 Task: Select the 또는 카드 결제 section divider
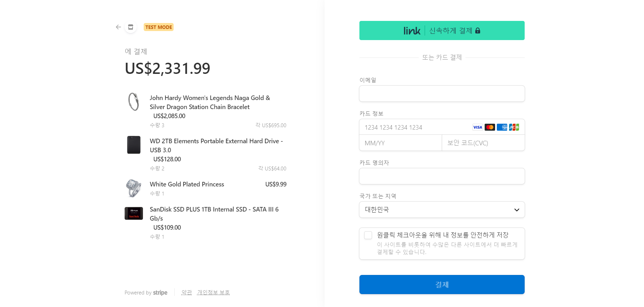442,57
